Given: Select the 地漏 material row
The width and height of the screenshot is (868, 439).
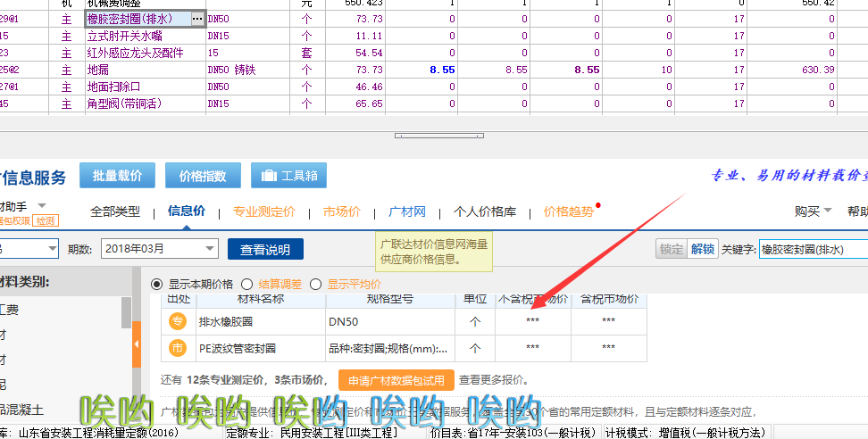Looking at the screenshot, I should [x=98, y=70].
